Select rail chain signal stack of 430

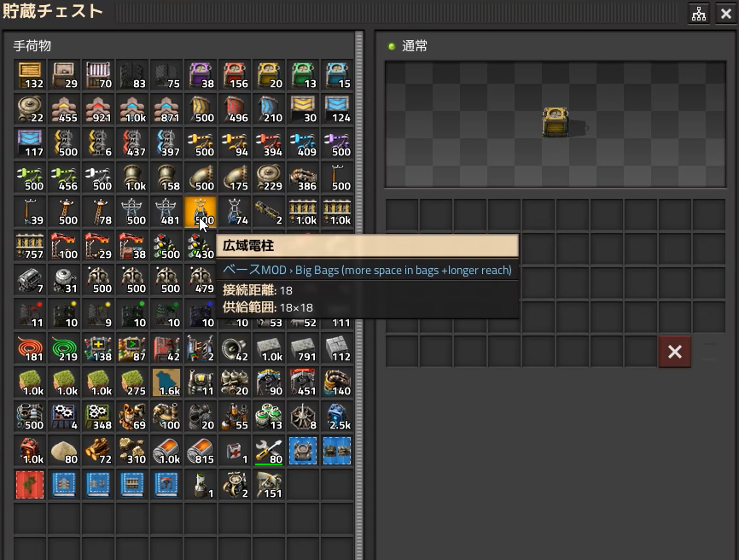201,246
